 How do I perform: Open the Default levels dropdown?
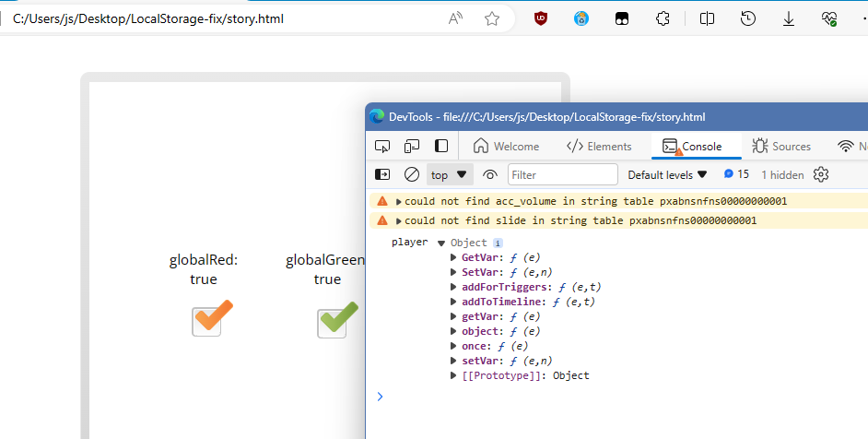[x=667, y=174]
